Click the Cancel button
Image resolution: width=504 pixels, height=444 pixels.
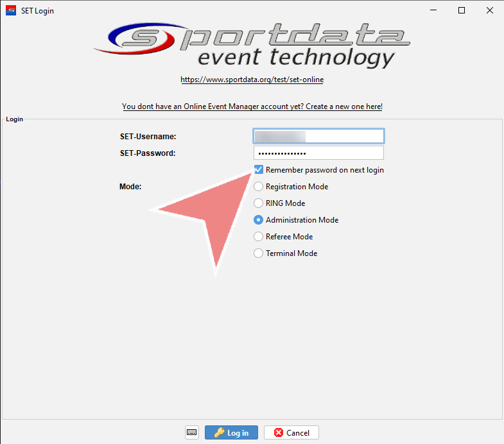coord(291,432)
